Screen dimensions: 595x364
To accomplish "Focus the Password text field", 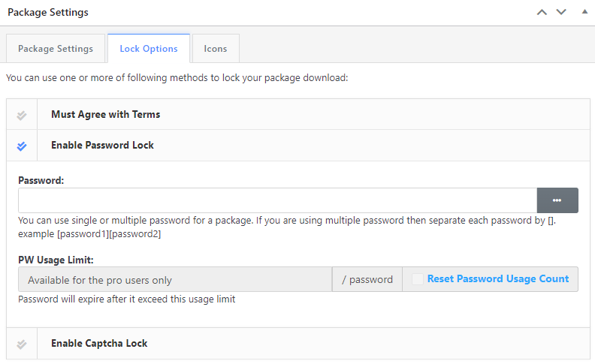I will coord(277,200).
